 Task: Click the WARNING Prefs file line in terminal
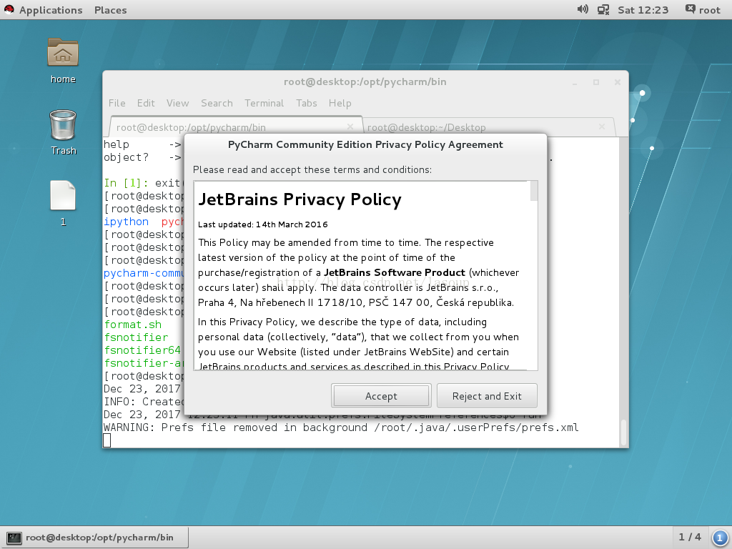coord(341,427)
